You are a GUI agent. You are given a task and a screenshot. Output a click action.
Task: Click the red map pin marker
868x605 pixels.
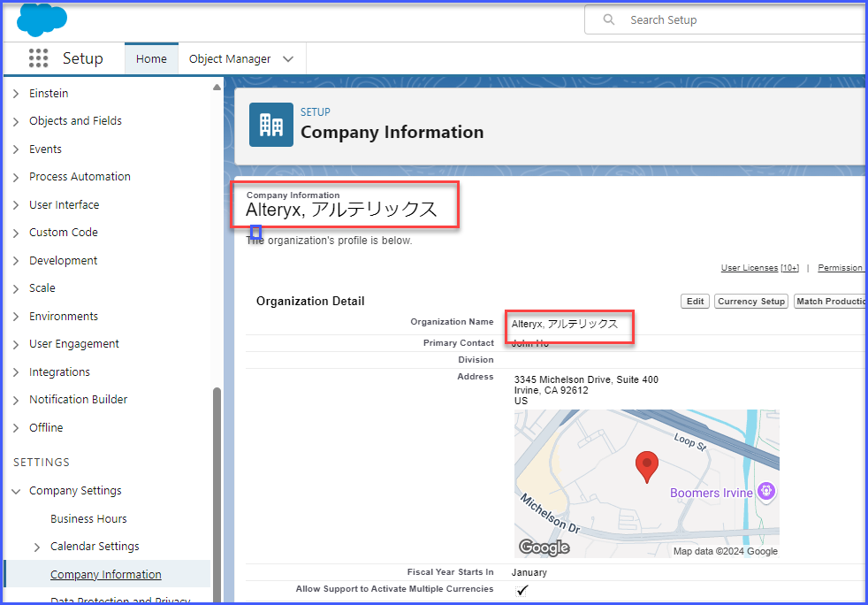[646, 467]
